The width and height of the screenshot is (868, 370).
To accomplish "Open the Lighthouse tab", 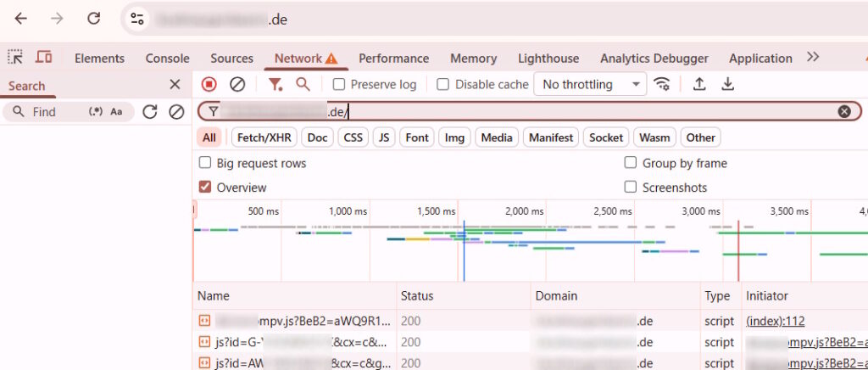I will pos(548,59).
